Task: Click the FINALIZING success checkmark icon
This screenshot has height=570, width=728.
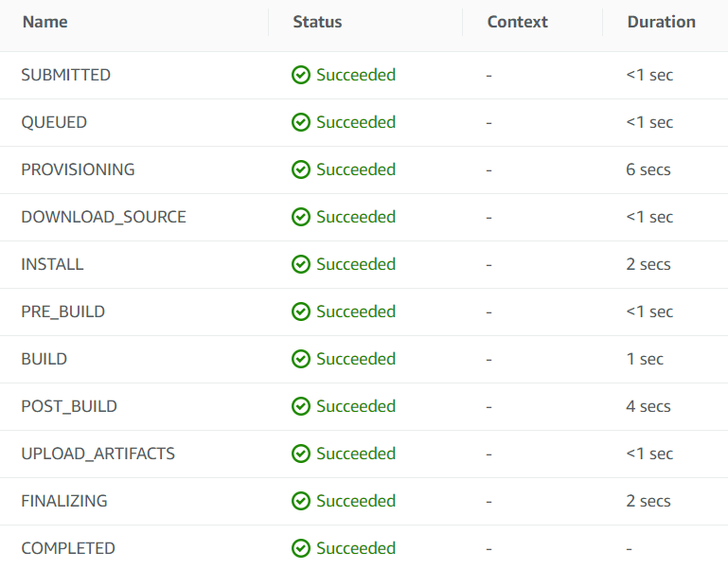Action: [x=301, y=501]
